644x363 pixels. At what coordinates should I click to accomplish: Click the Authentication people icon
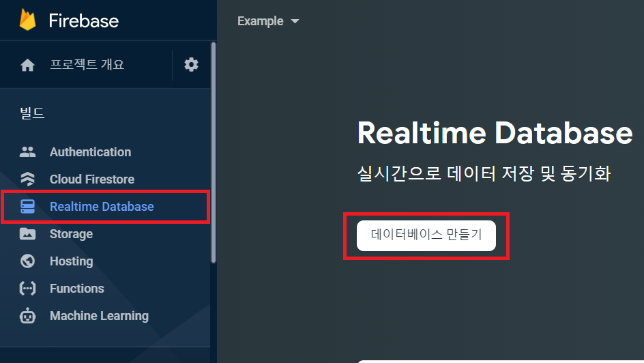[27, 152]
